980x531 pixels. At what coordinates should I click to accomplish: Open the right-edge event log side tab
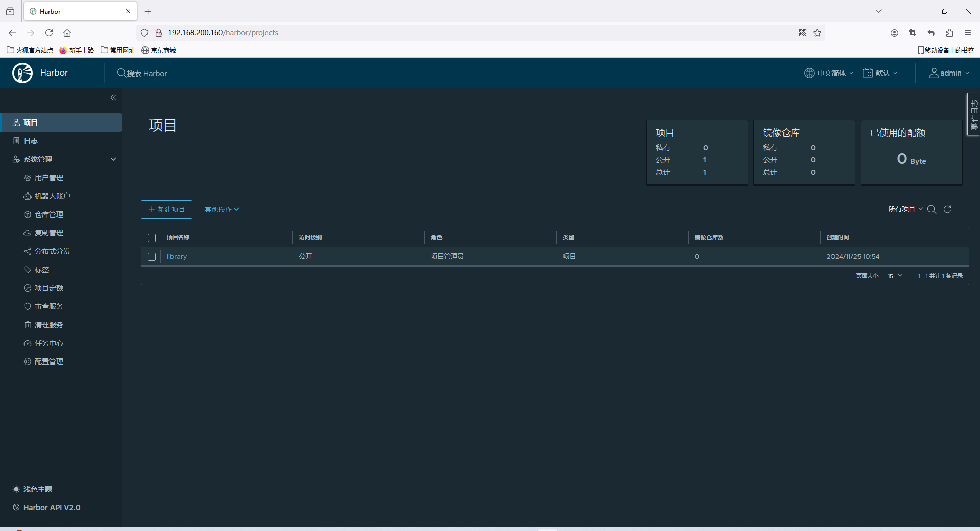(974, 114)
